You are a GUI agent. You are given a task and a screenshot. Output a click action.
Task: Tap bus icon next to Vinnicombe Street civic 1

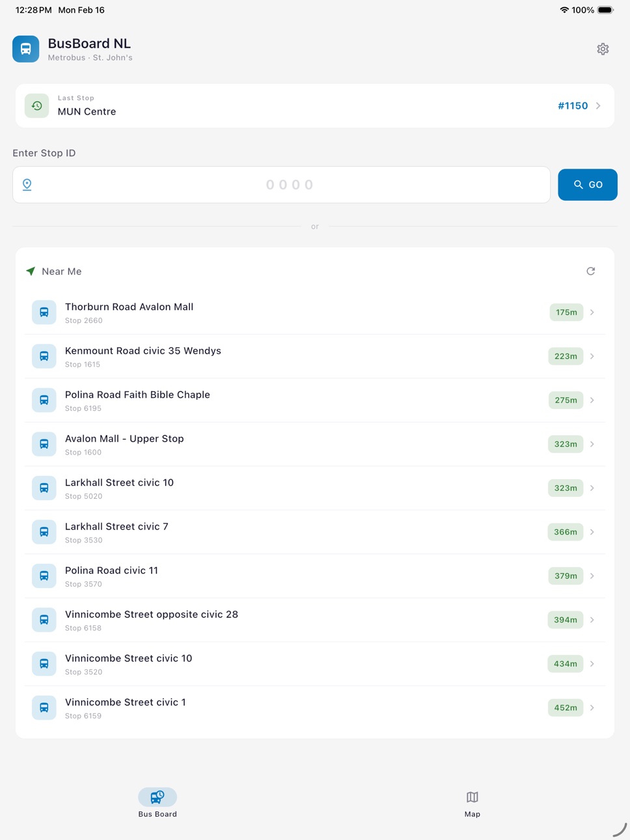(44, 708)
